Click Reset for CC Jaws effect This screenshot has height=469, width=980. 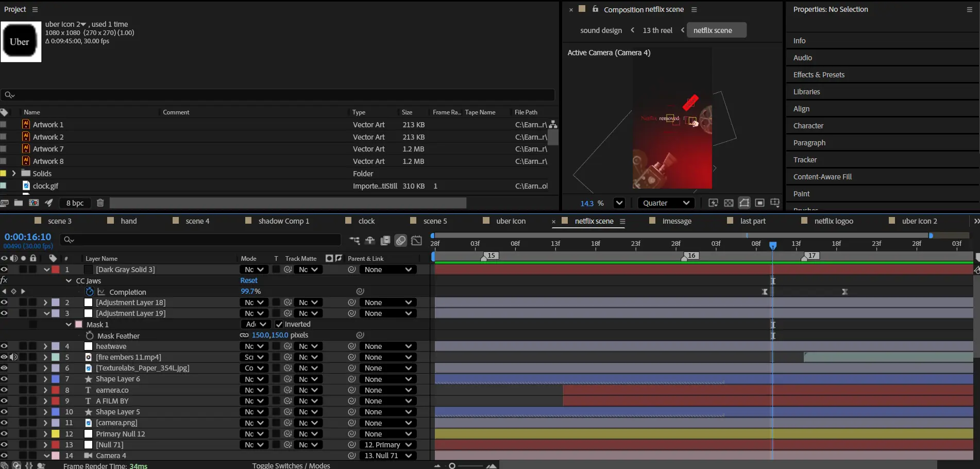pos(249,280)
